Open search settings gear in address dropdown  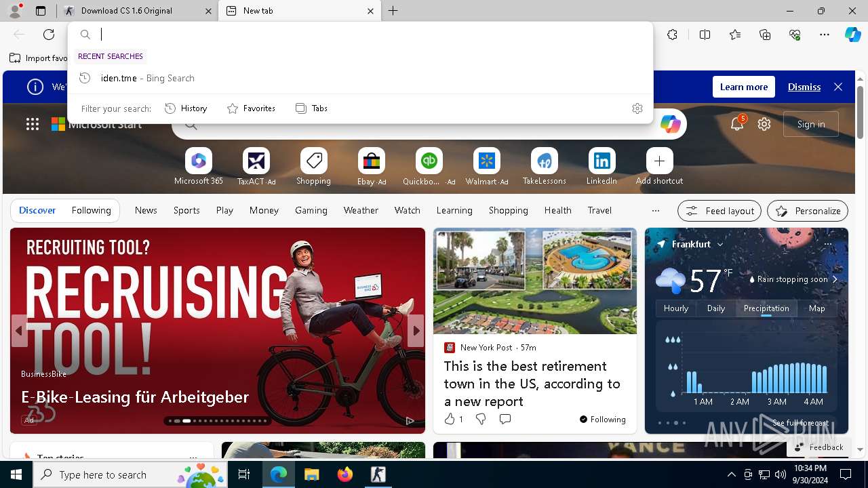point(637,108)
